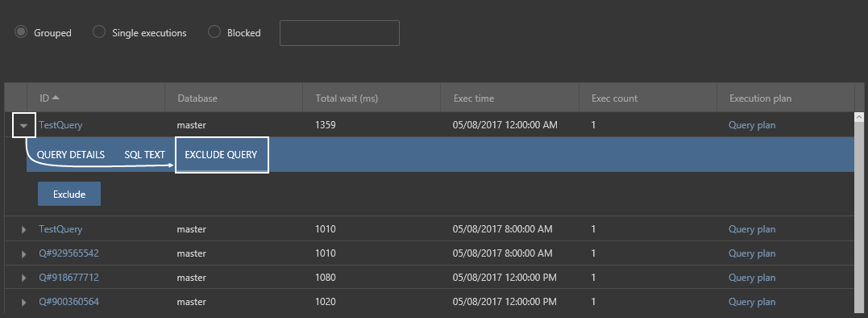Click the empty filter text box
Image resolution: width=868 pixels, height=318 pixels.
point(339,33)
